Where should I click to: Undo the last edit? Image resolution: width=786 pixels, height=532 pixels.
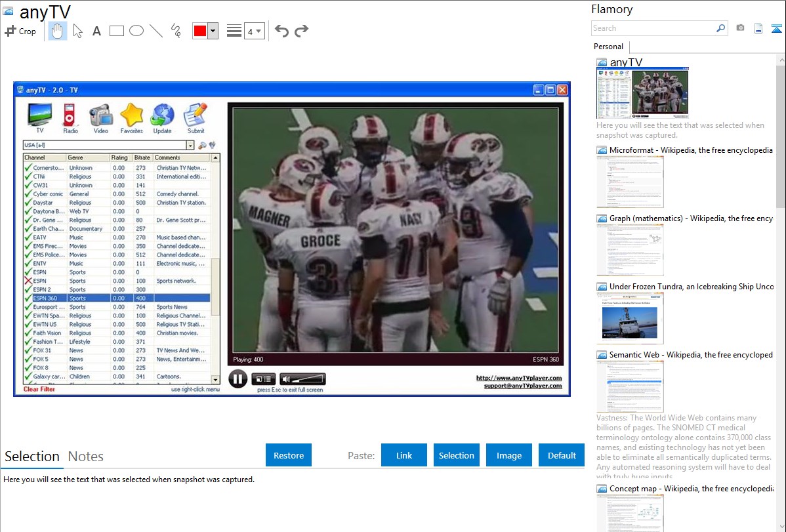coord(281,31)
